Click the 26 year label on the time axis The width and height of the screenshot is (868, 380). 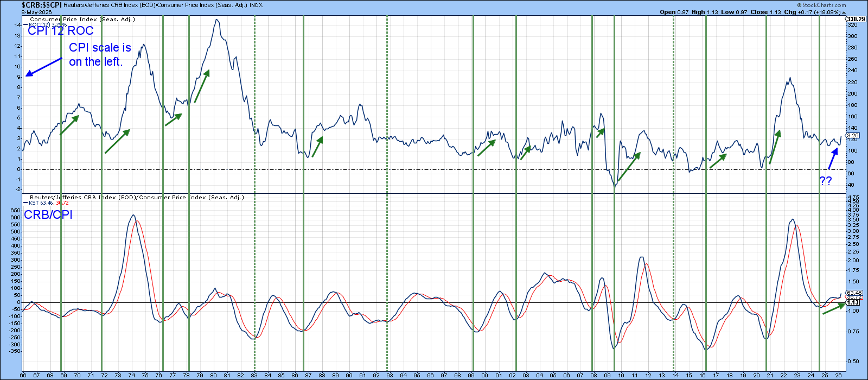pos(838,376)
